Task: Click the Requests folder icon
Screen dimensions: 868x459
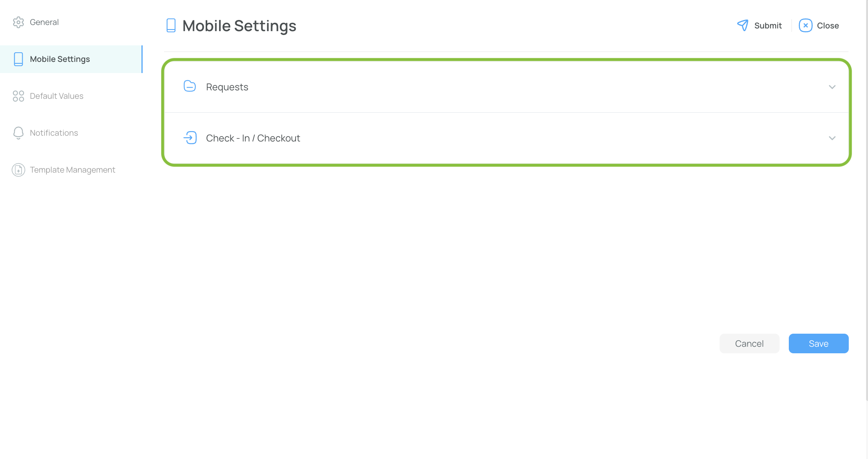Action: click(190, 86)
